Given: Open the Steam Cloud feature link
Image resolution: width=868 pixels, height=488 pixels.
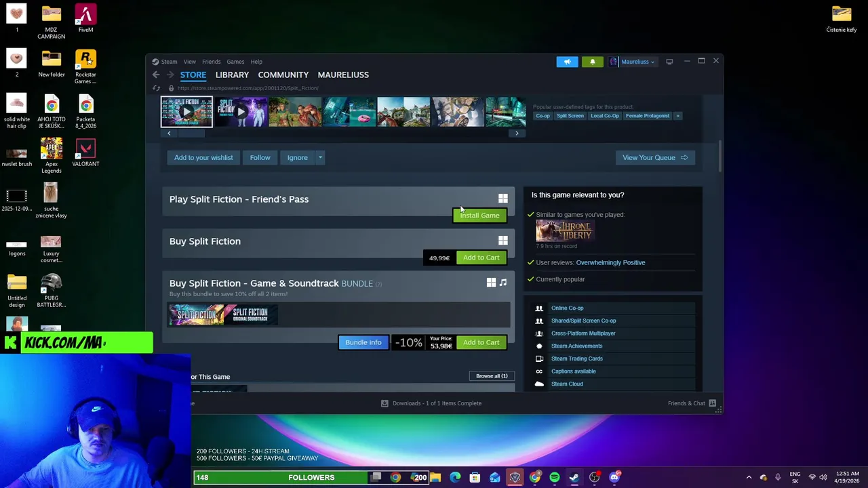Looking at the screenshot, I should [567, 384].
